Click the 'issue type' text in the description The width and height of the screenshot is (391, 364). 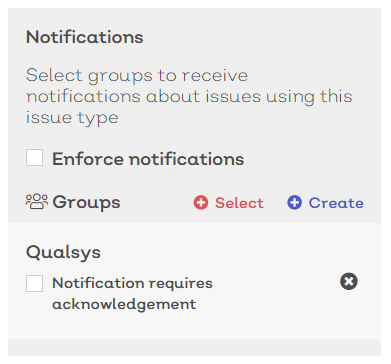point(72,118)
